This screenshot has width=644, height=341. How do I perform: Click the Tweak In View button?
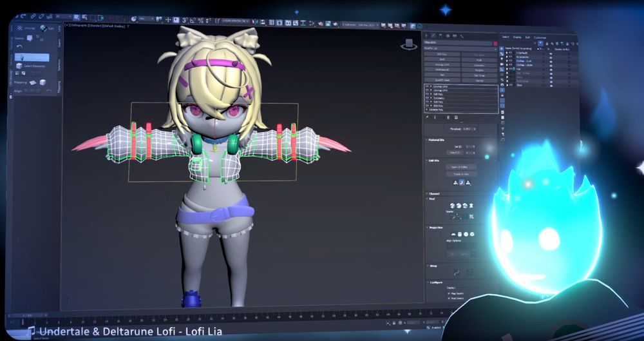click(x=461, y=174)
